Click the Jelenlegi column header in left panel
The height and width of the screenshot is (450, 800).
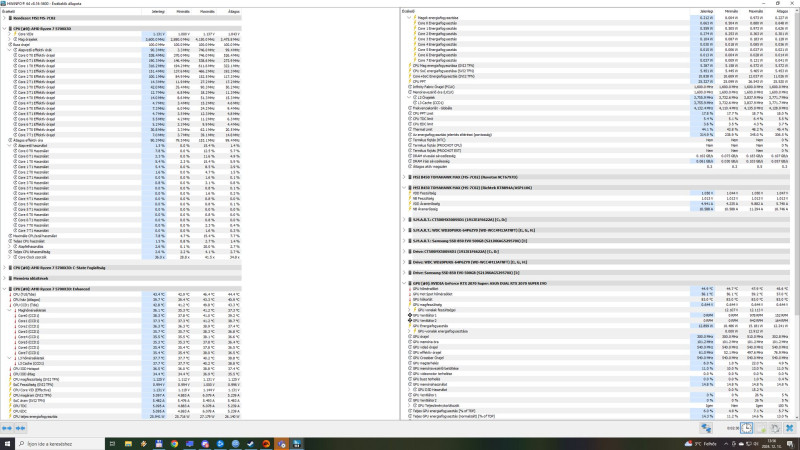[154, 11]
